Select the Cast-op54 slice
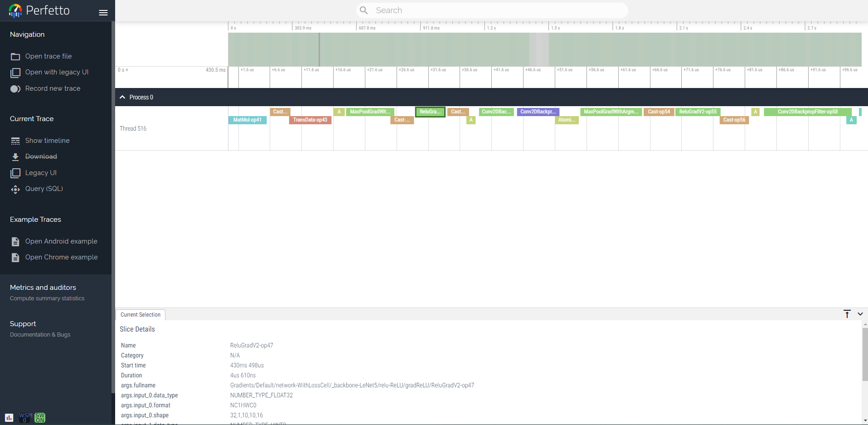The height and width of the screenshot is (425, 868). click(x=659, y=112)
